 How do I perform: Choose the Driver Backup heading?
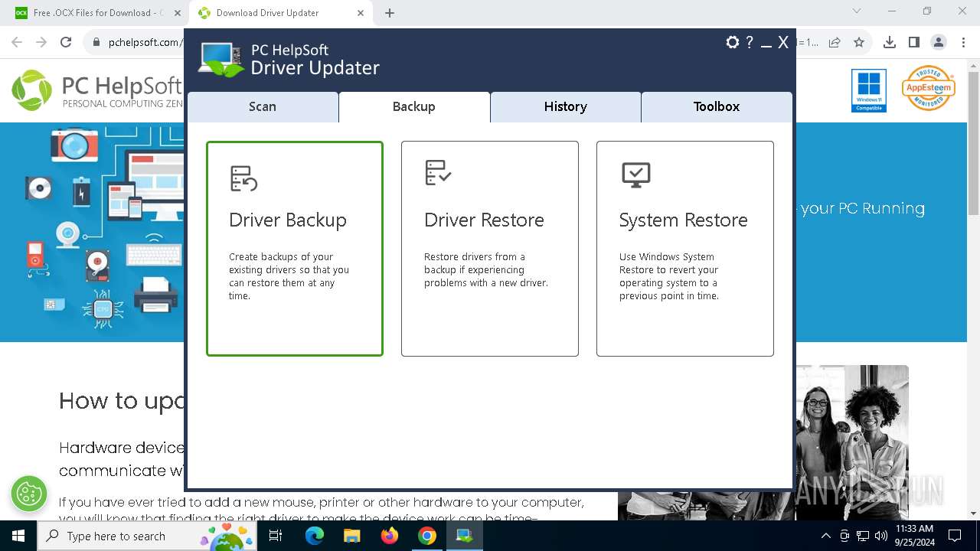coord(288,220)
